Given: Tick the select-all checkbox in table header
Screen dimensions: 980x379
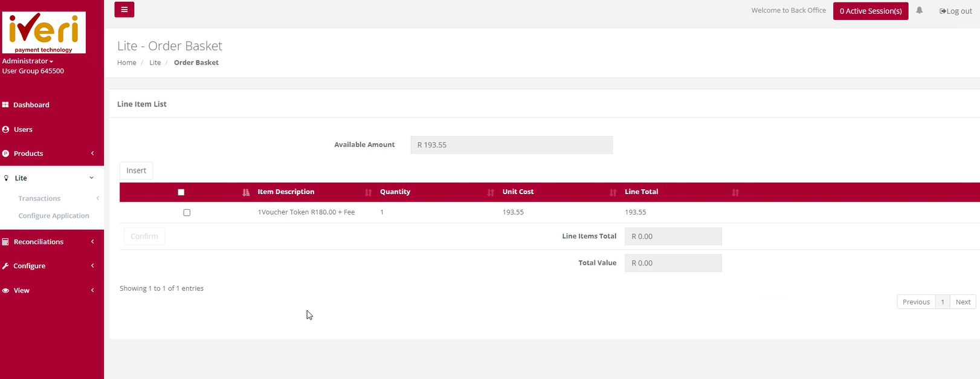Looking at the screenshot, I should [181, 192].
